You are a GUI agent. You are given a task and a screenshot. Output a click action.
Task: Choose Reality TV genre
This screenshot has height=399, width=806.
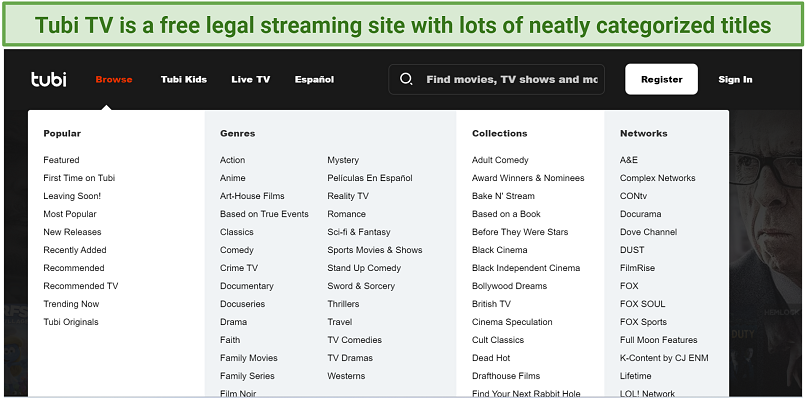(348, 196)
